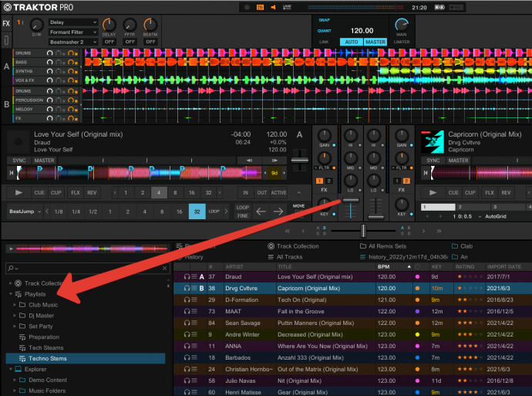The width and height of the screenshot is (532, 396).
Task: Click deck A FLX button
Action: pos(76,192)
